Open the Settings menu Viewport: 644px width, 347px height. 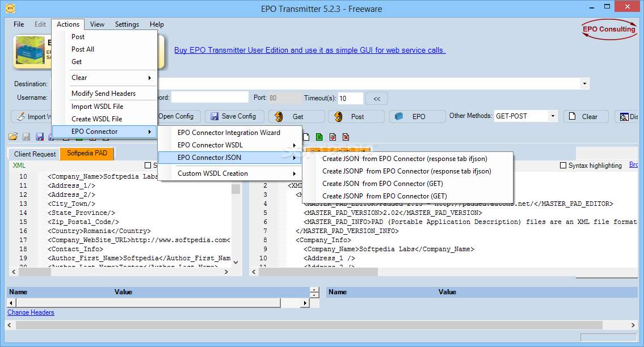coord(127,24)
